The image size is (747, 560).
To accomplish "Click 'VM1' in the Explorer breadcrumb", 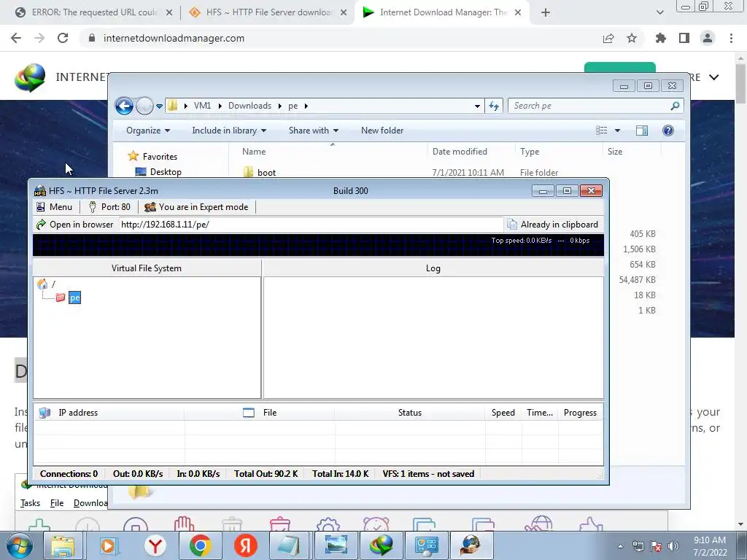I will click(202, 106).
